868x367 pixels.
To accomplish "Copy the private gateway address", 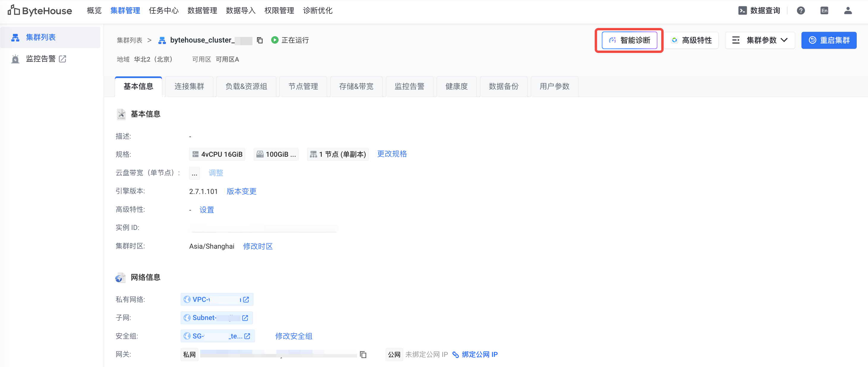I will pyautogui.click(x=363, y=355).
